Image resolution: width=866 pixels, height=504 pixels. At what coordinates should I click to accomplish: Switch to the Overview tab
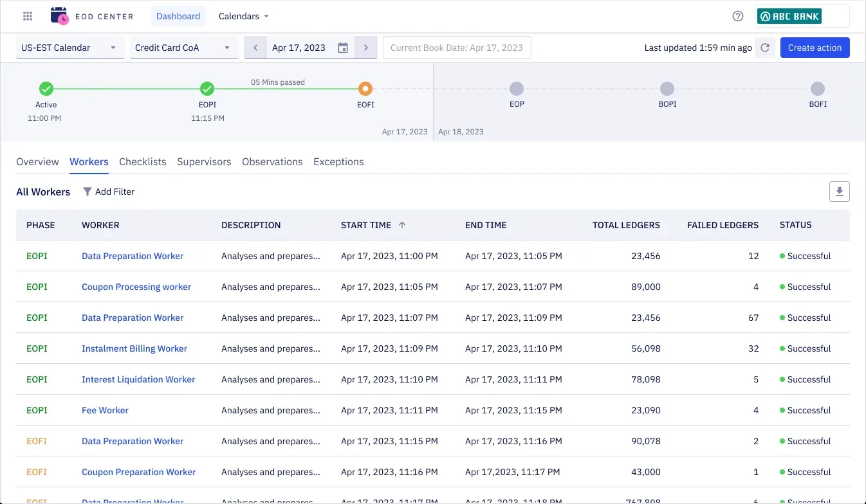pyautogui.click(x=37, y=162)
